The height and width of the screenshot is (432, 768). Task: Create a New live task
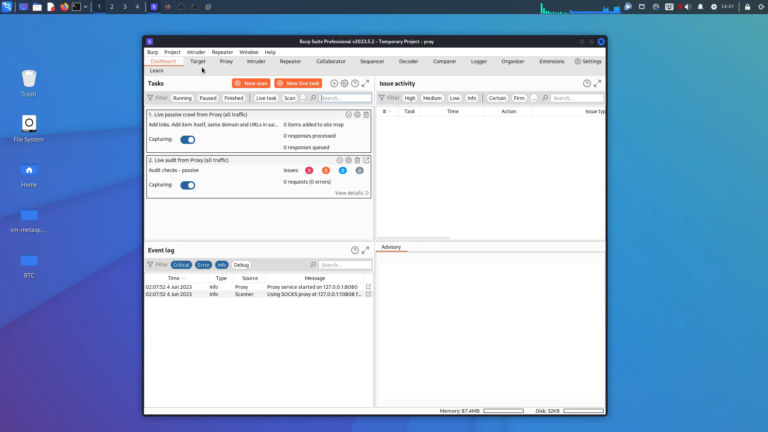298,83
